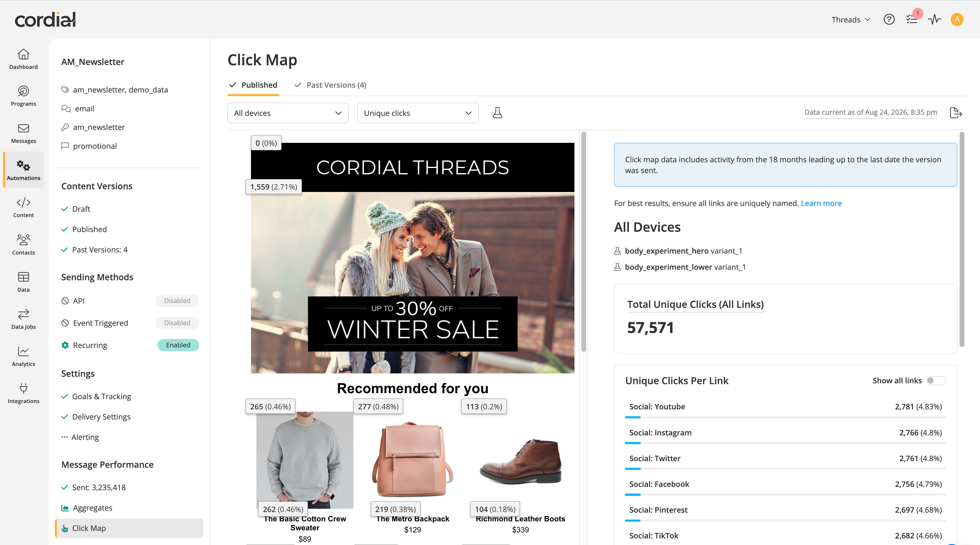980x545 pixels.
Task: Open Delivery Settings
Action: coord(101,417)
